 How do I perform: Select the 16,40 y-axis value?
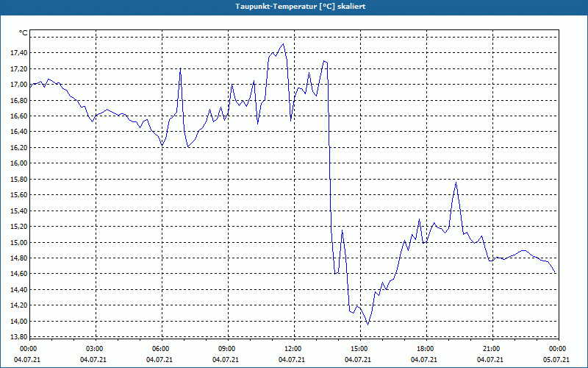coord(19,132)
